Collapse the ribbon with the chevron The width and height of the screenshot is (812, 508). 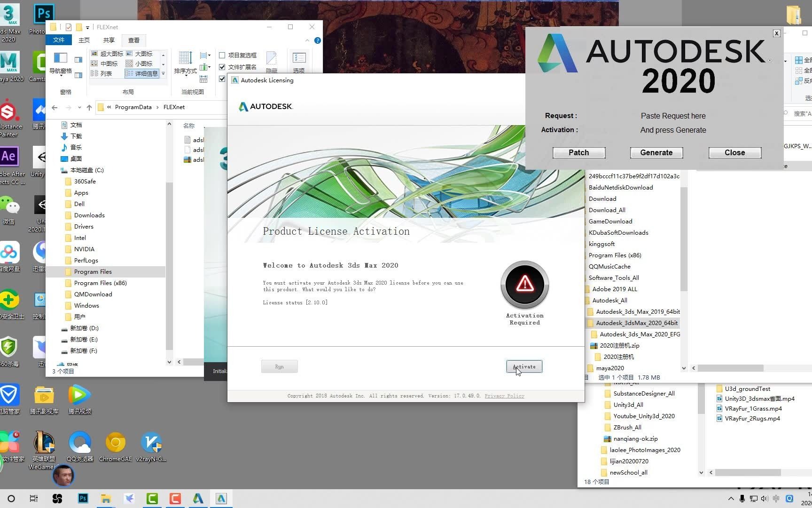click(x=307, y=40)
